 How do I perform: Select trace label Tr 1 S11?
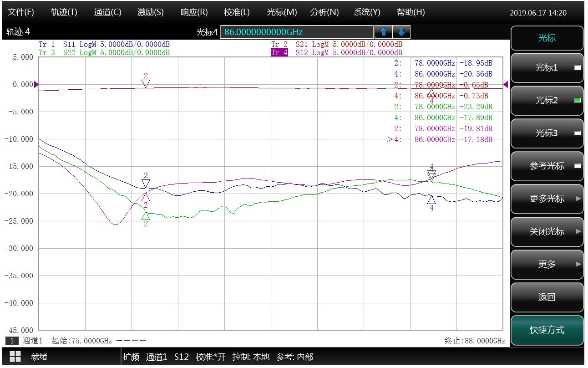point(104,45)
